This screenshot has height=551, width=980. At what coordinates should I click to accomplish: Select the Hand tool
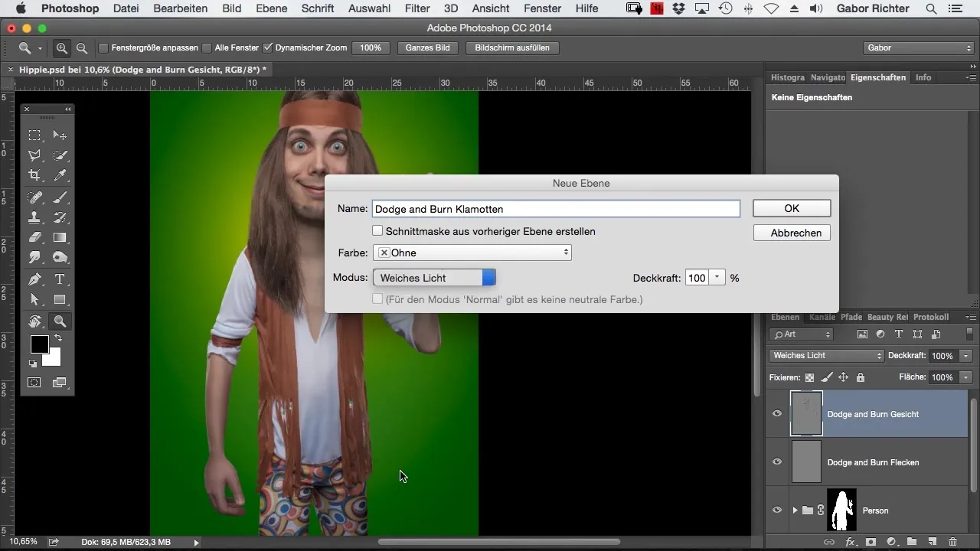tap(34, 321)
